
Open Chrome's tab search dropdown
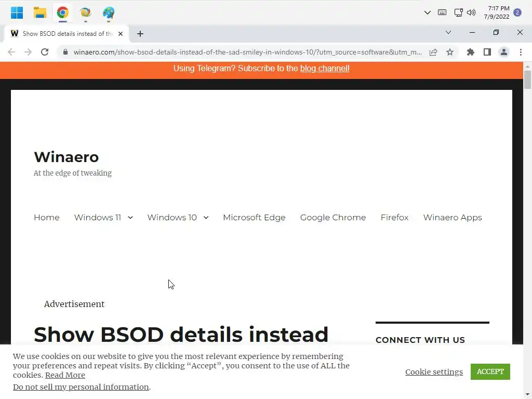tap(448, 32)
